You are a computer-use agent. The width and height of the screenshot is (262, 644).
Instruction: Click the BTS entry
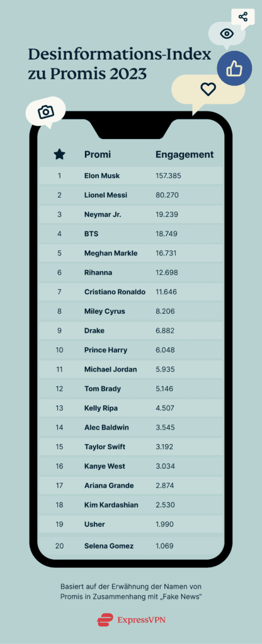pyautogui.click(x=91, y=234)
